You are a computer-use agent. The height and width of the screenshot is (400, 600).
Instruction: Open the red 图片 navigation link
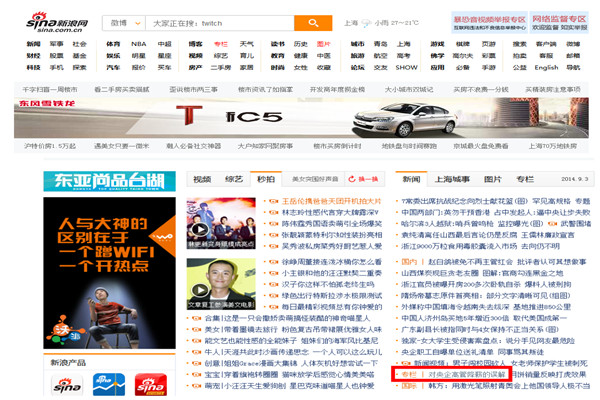click(x=323, y=44)
